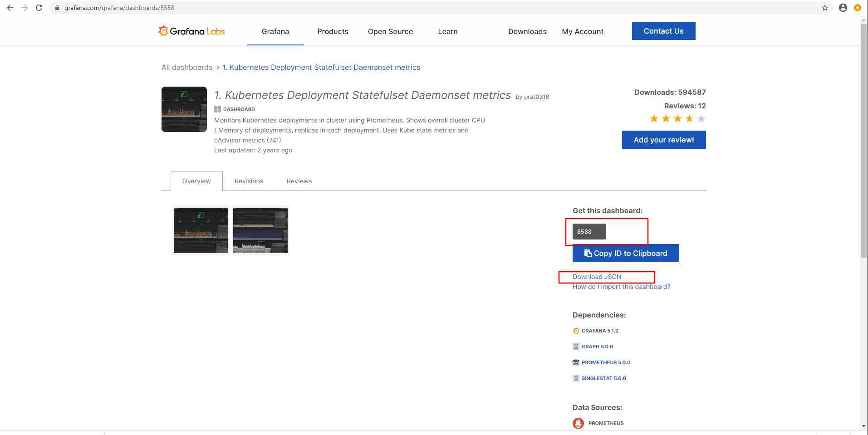Click the GRAPH 5.0.0 dependency link
Screen dimensions: 868x435
(597, 347)
